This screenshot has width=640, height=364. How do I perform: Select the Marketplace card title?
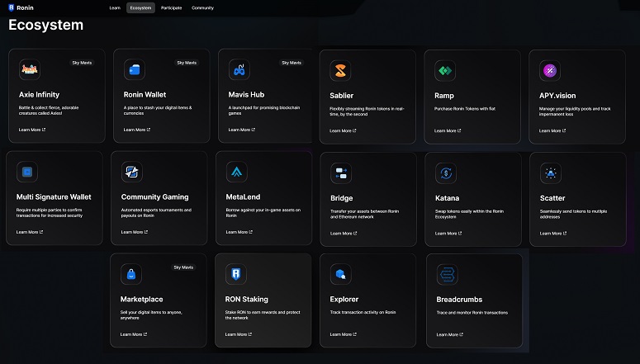coord(142,300)
